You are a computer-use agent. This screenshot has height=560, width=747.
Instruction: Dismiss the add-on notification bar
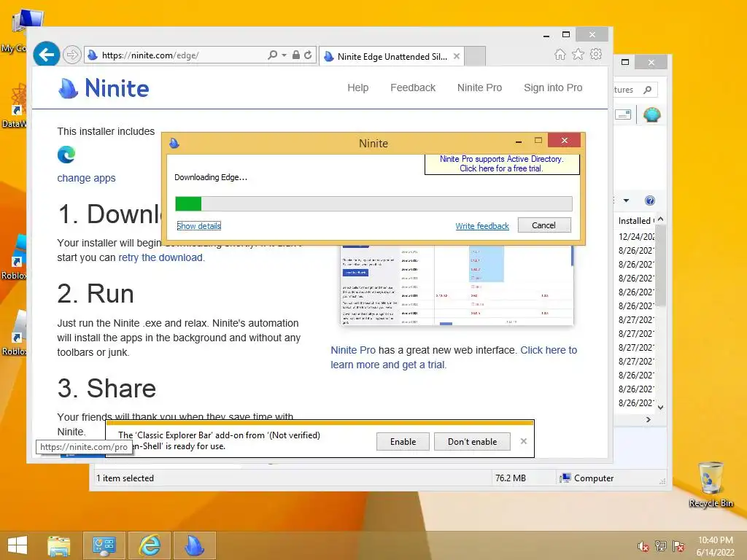tap(524, 441)
